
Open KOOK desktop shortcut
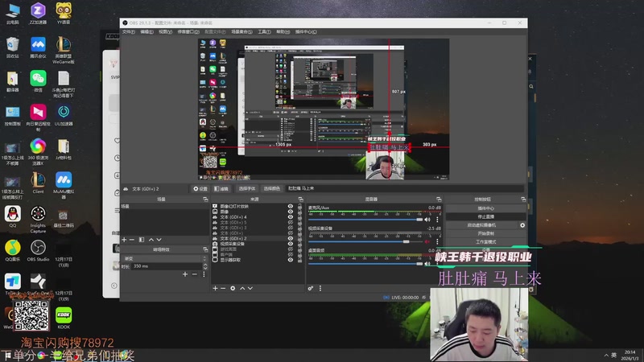[x=64, y=318]
